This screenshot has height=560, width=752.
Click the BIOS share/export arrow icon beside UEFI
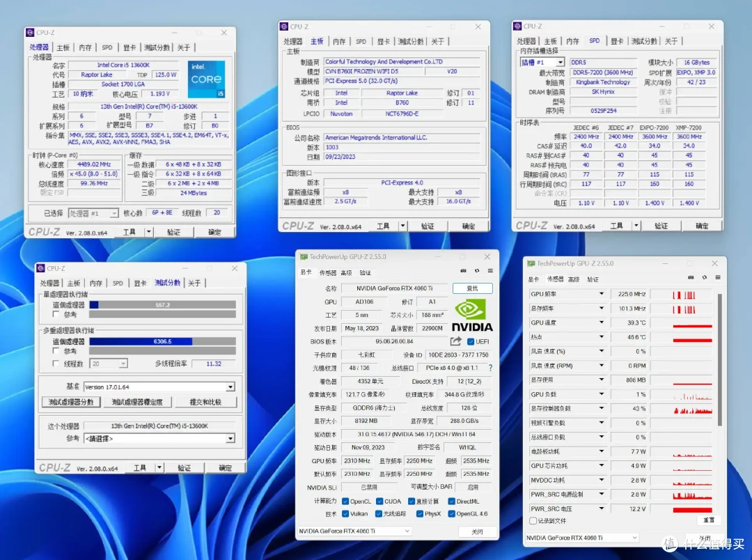click(x=455, y=341)
